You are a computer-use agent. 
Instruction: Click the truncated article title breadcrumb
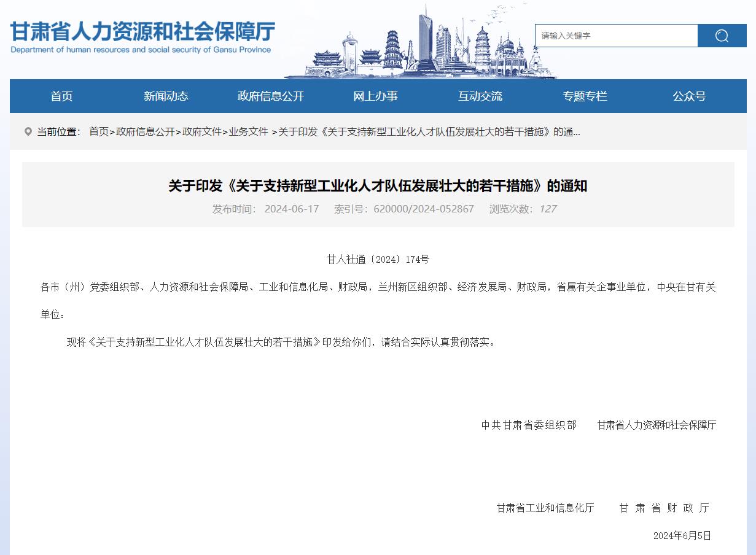click(x=429, y=131)
